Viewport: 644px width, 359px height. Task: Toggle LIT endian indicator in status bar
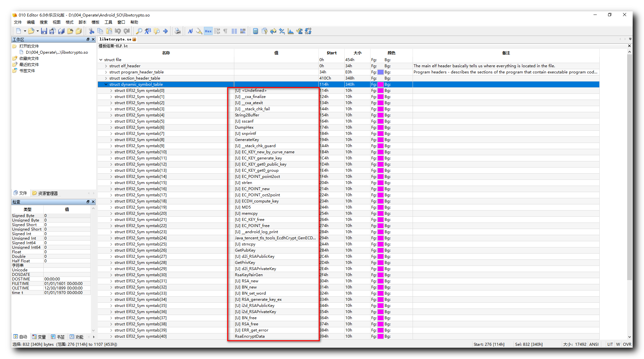pos(610,344)
